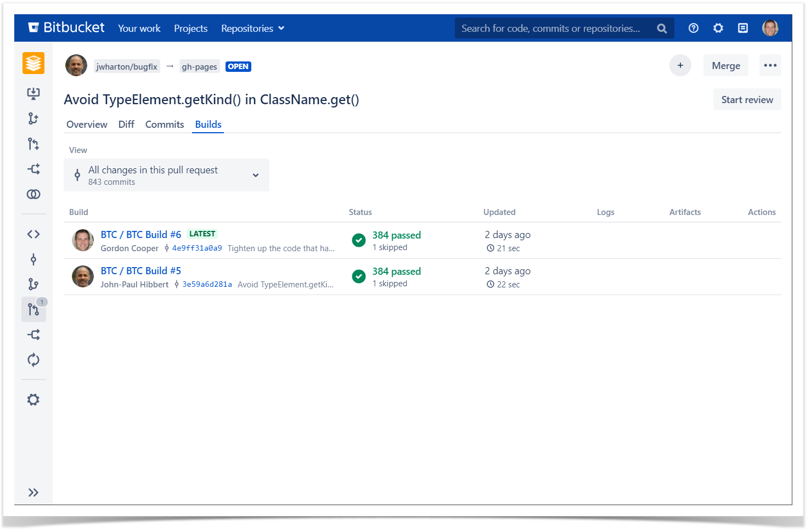Switch to the Overview tab
Viewport: 811px width, 532px height.
(x=87, y=124)
